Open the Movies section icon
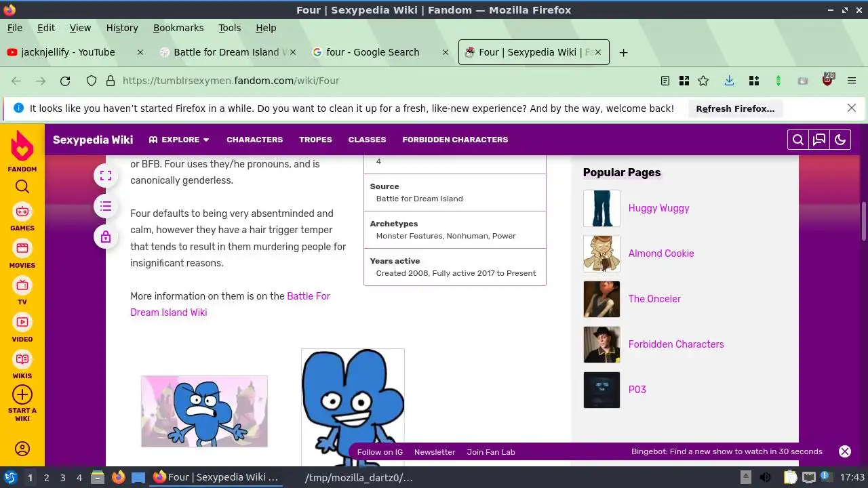 coord(22,248)
